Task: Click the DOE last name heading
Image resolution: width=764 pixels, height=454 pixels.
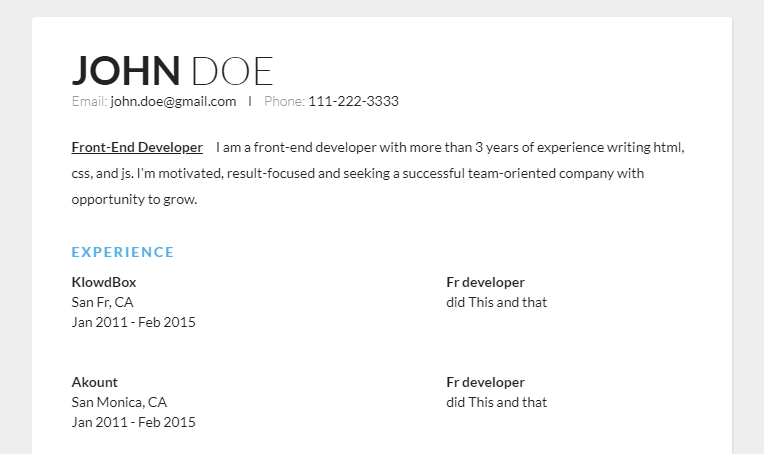Action: pos(232,70)
